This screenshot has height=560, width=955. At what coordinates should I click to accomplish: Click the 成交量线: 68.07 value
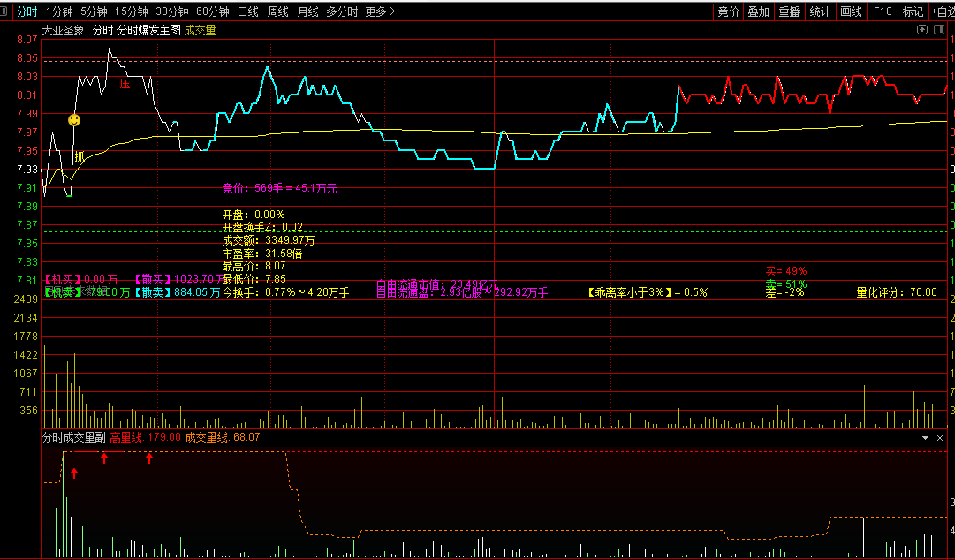223,437
